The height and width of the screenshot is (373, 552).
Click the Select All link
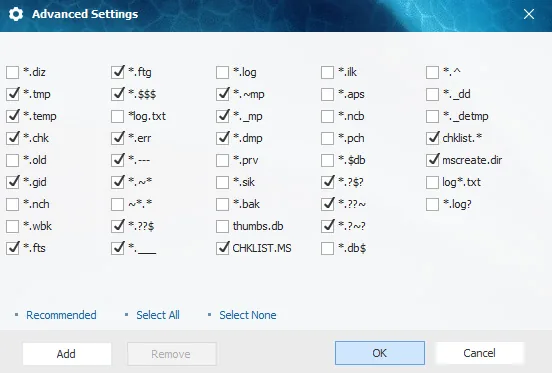coord(158,315)
